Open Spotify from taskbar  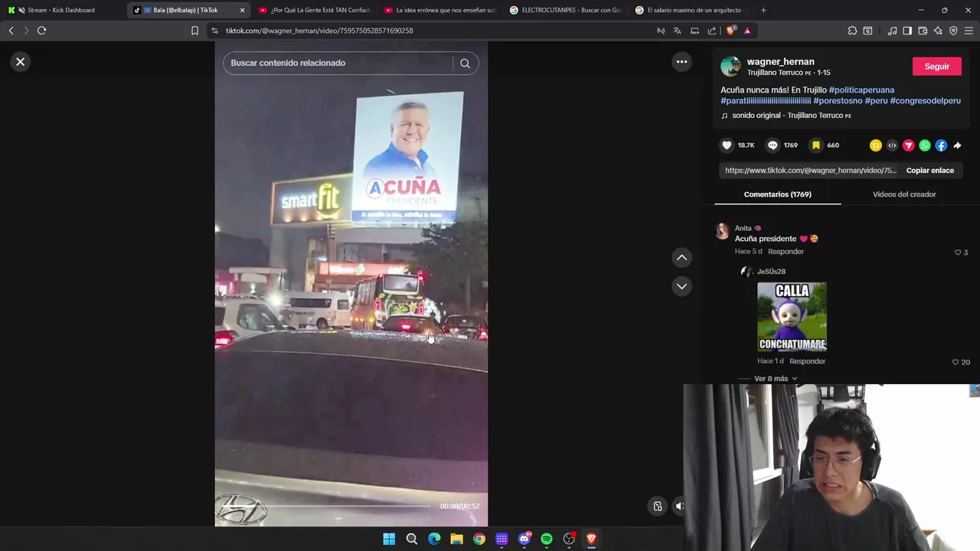point(547,539)
